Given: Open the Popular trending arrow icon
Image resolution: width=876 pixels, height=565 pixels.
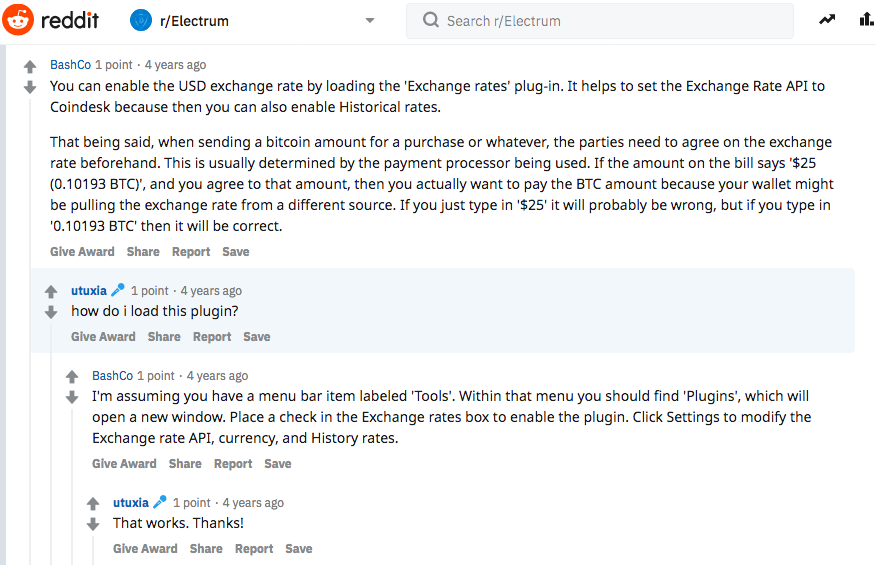Looking at the screenshot, I should (827, 20).
